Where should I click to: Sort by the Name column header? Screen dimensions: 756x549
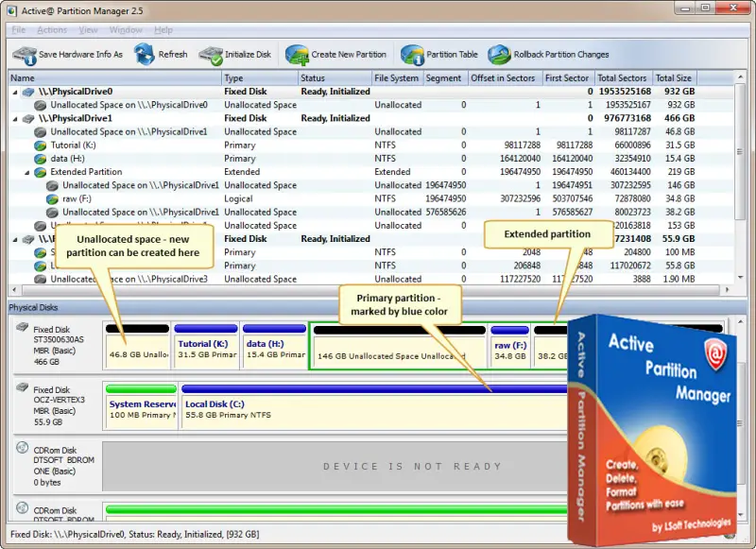point(114,78)
